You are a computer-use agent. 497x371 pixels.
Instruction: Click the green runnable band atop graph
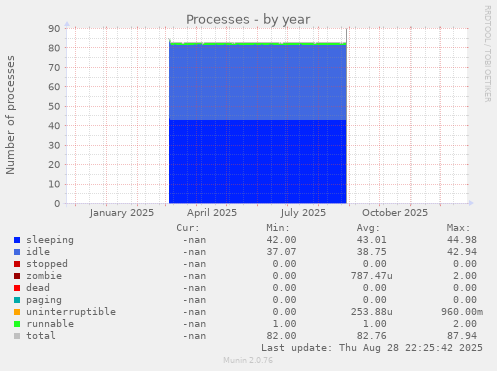click(x=258, y=44)
